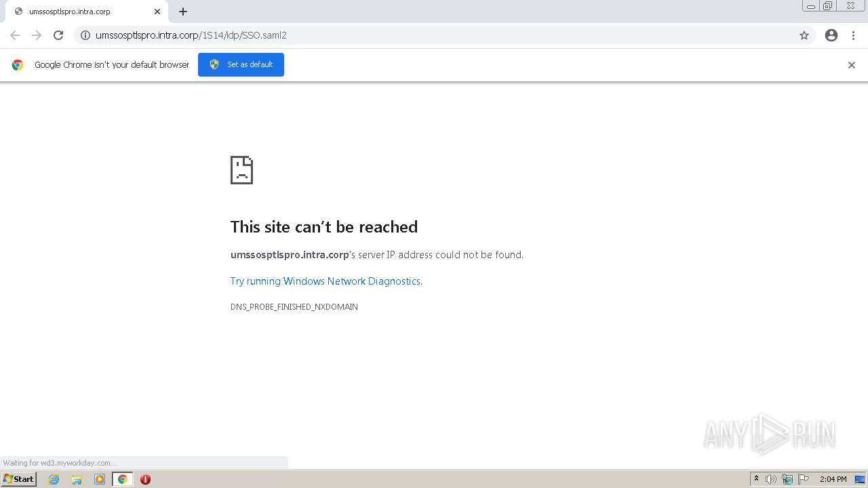This screenshot has height=488, width=868.
Task: Open the Chrome profile avatar icon
Action: tap(831, 35)
